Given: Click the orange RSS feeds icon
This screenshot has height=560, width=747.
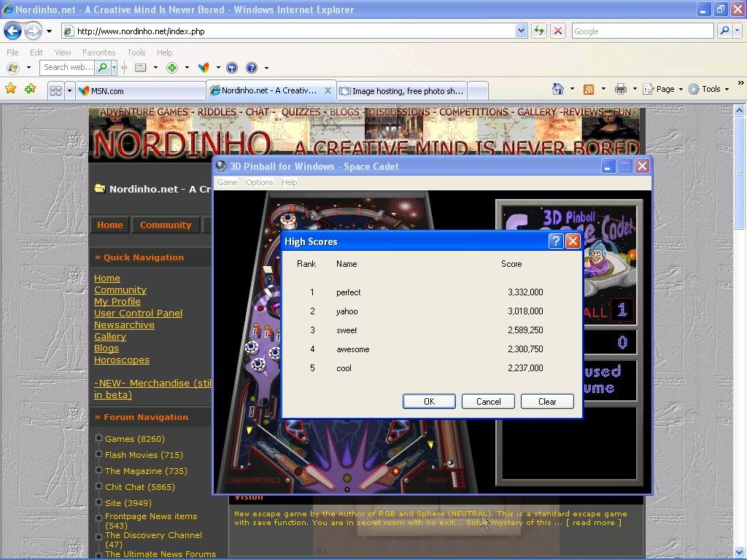Looking at the screenshot, I should [589, 89].
